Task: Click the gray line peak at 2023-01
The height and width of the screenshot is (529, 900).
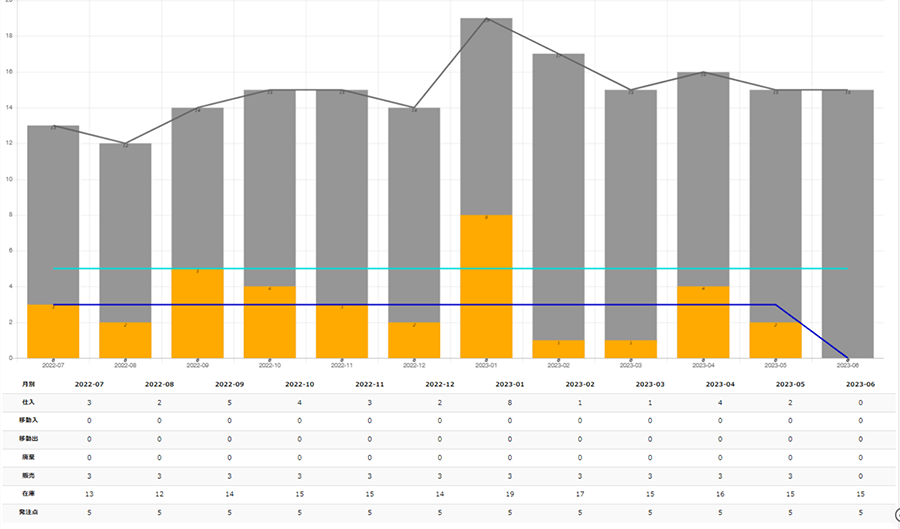Action: [486, 19]
